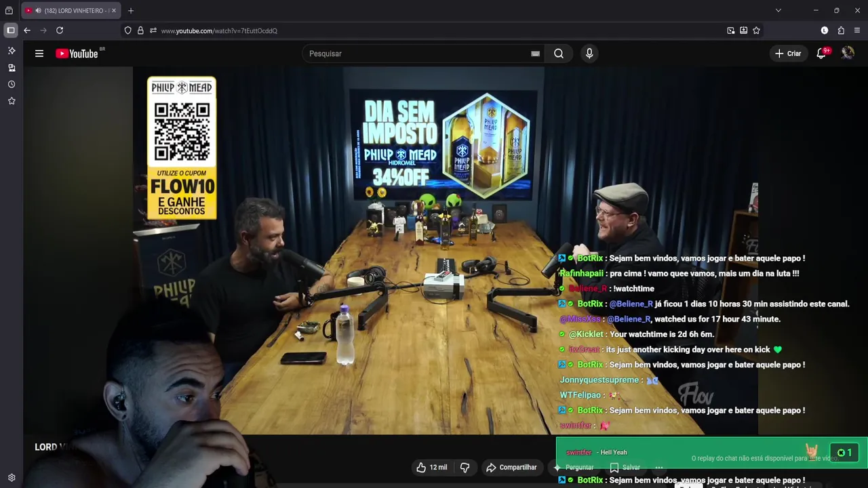Go forward in browser history
The height and width of the screenshot is (488, 868).
[x=43, y=30]
